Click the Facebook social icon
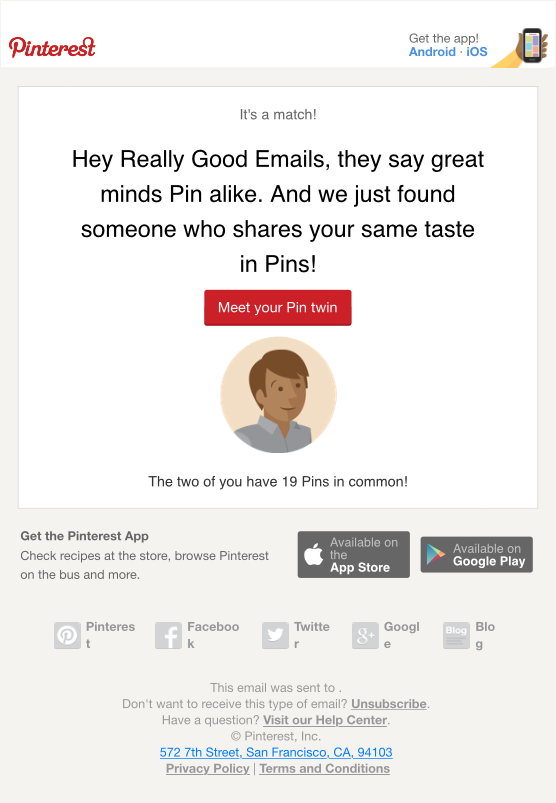Viewport: 556px width, 803px height. pos(168,636)
